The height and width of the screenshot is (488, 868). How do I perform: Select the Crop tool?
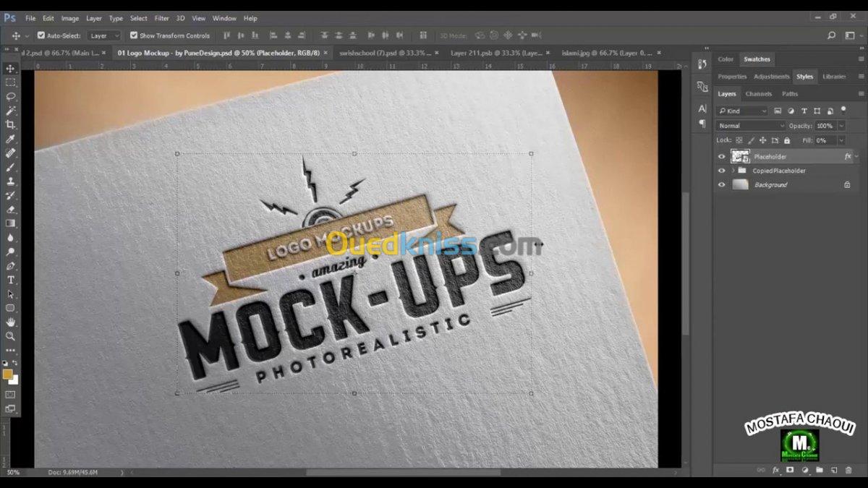point(11,124)
